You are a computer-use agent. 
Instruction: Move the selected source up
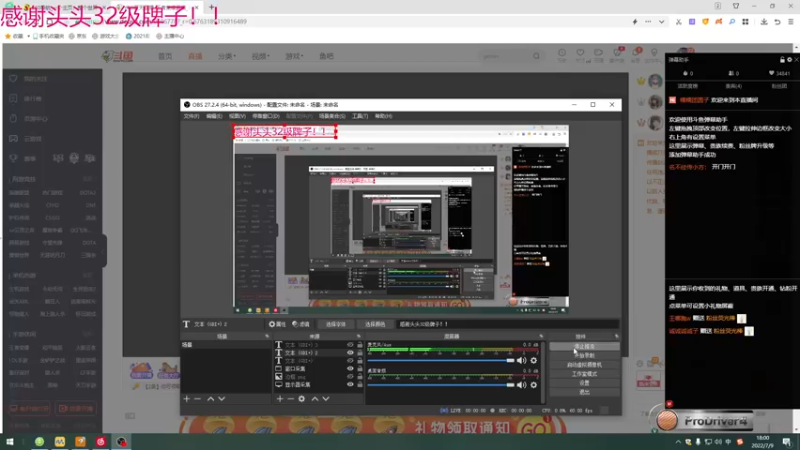[315, 399]
